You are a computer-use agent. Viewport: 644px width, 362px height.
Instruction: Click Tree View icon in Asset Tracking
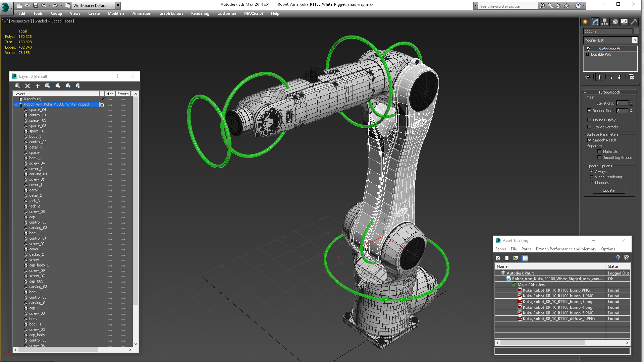point(516,258)
